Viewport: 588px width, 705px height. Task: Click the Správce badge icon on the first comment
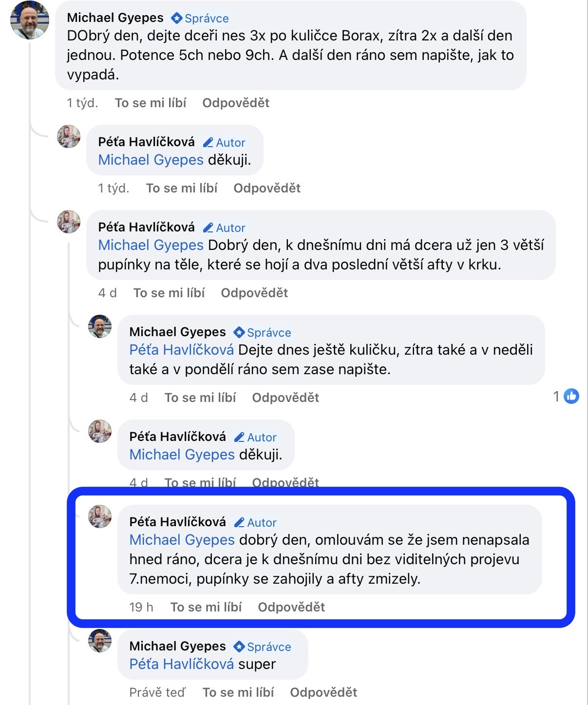click(176, 19)
